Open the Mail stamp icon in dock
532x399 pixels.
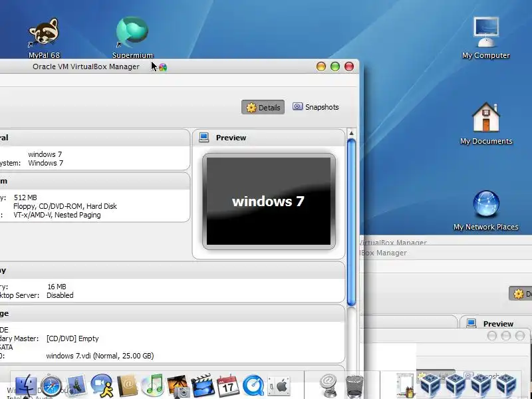(x=76, y=386)
